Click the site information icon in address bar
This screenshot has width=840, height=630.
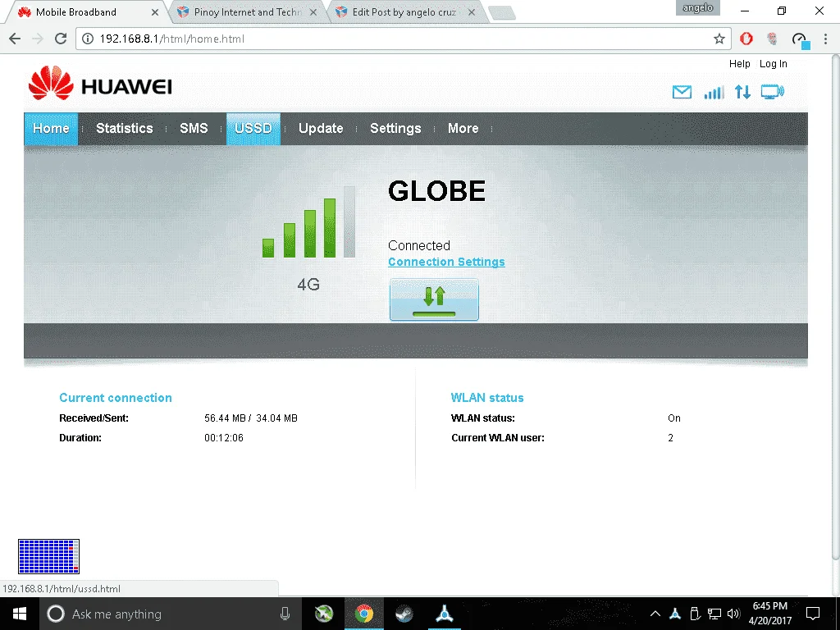[x=87, y=39]
